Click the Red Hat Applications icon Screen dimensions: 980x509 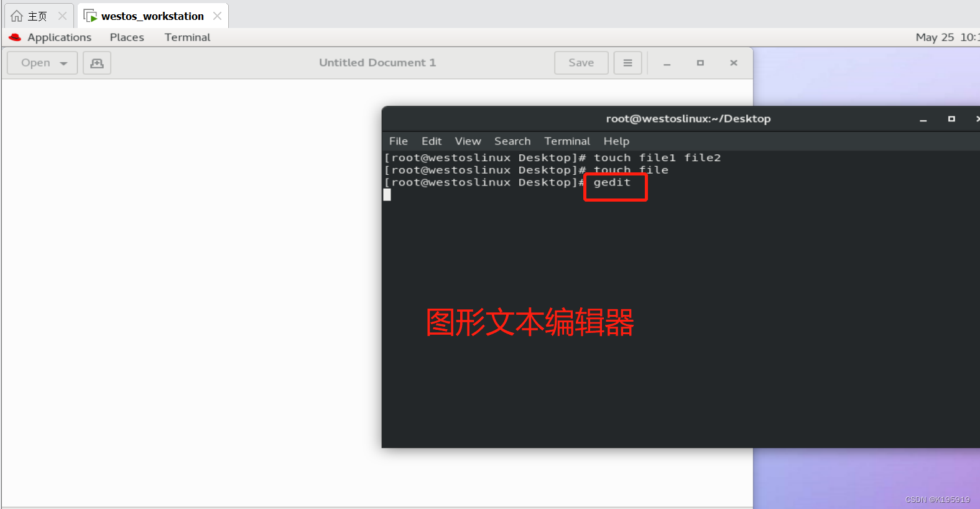click(x=15, y=37)
